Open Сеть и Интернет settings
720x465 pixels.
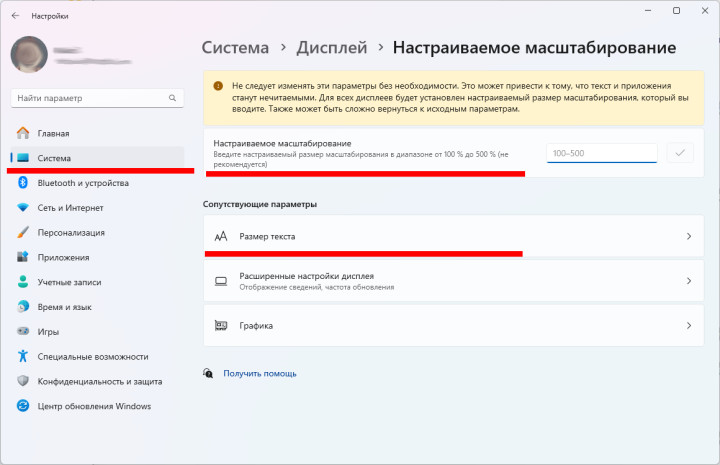(x=70, y=208)
